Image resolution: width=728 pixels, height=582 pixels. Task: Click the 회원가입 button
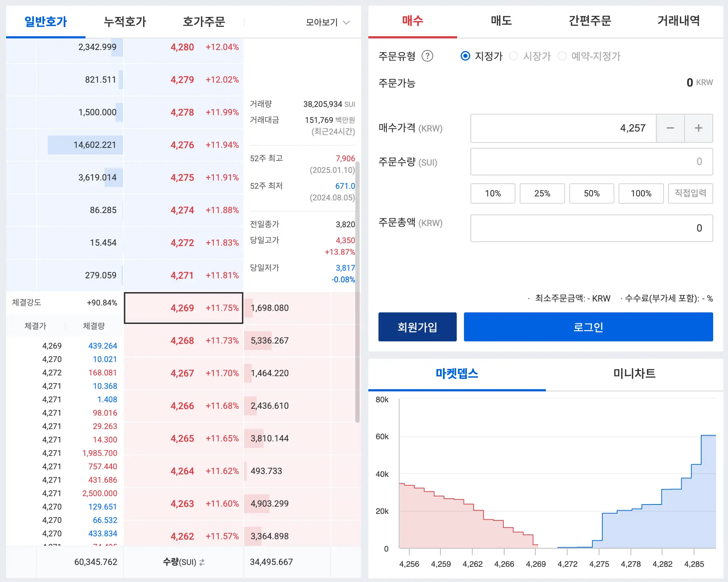pyautogui.click(x=417, y=327)
